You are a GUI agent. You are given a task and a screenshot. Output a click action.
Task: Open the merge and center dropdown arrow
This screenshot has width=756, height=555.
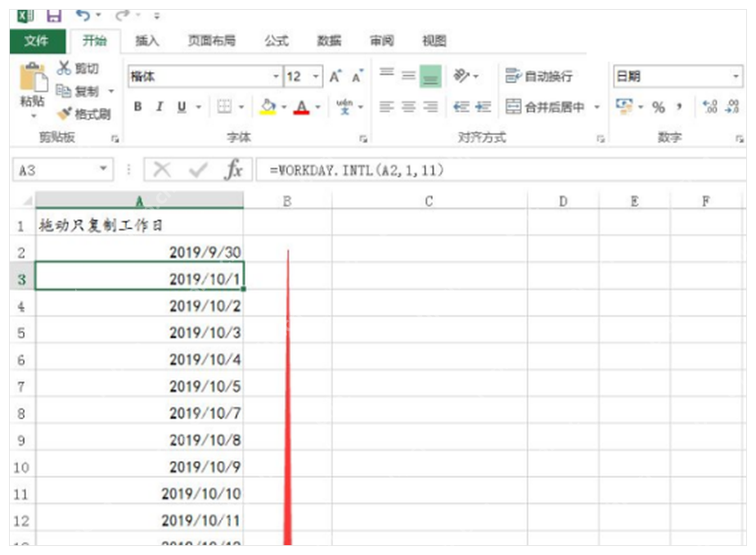(x=597, y=106)
